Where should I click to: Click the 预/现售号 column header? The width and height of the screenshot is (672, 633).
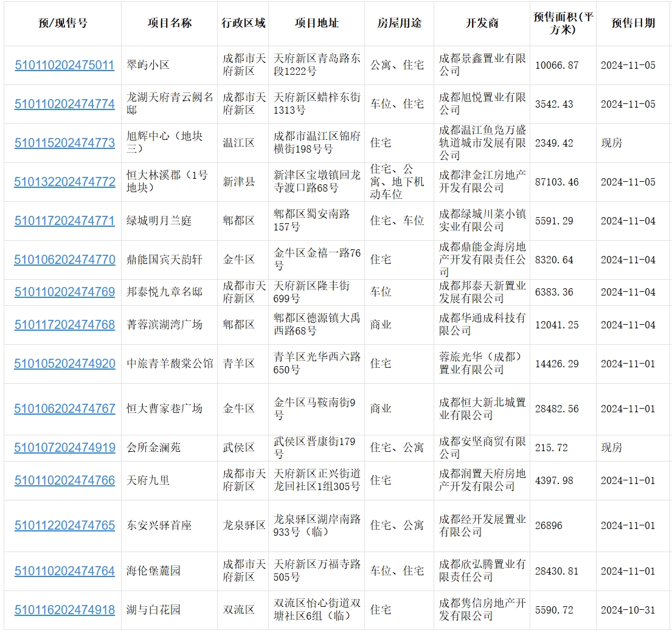(x=63, y=23)
